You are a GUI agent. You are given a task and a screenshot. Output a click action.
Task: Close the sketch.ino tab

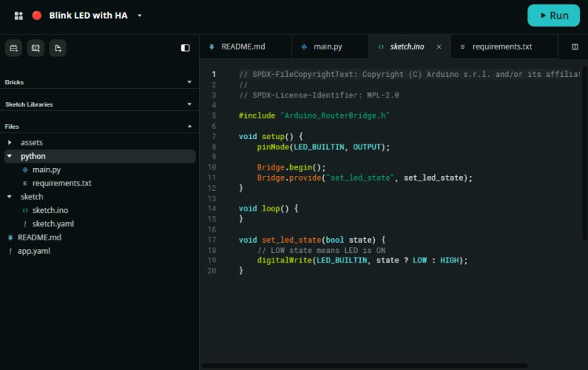coord(439,47)
